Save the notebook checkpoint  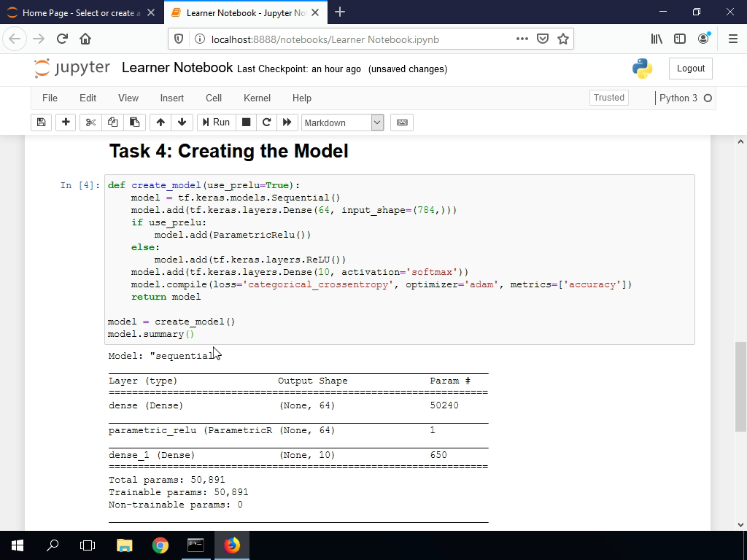click(41, 122)
